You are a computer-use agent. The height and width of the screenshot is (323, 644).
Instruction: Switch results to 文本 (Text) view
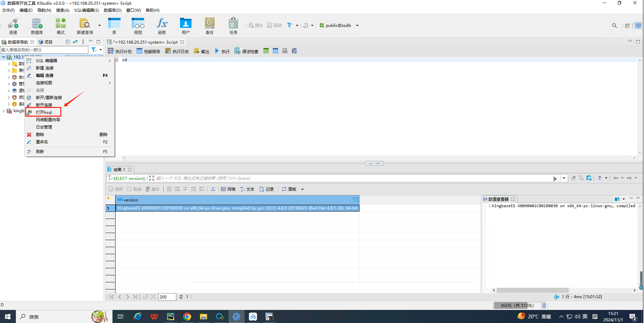[247, 189]
